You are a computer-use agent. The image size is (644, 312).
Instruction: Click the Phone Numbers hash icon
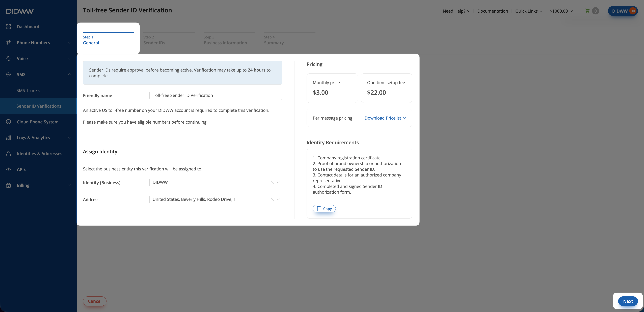(9, 42)
